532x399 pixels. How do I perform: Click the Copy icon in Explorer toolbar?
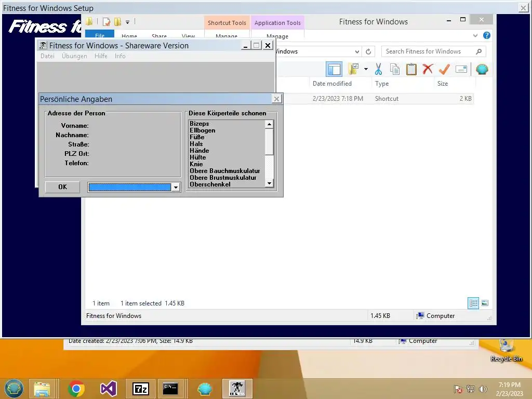(395, 69)
